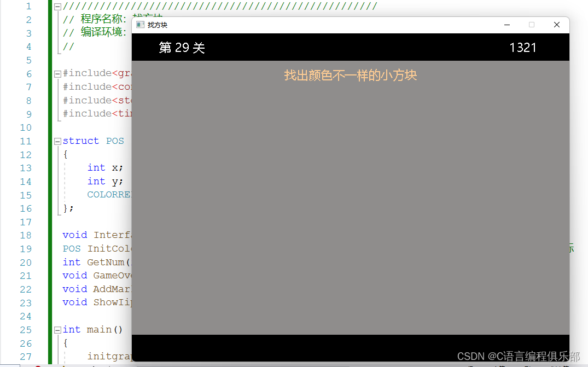Collapse the struct POS fold marker
The height and width of the screenshot is (367, 588).
coord(57,141)
